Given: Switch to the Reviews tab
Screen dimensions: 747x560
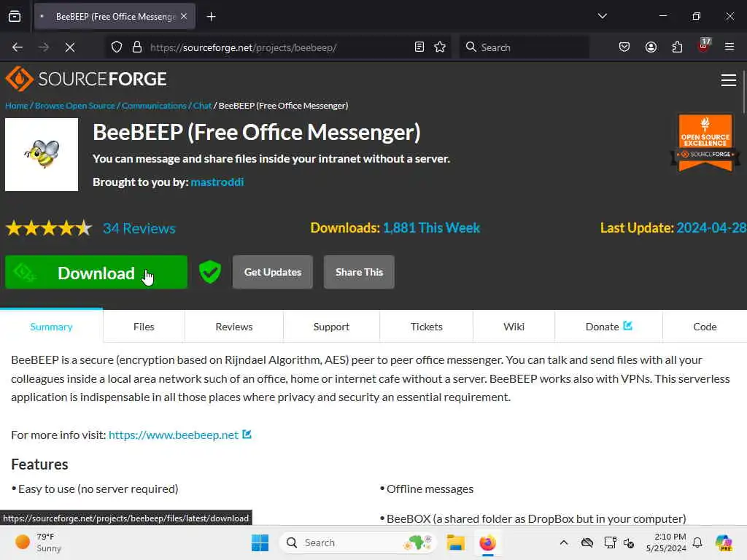Looking at the screenshot, I should click(234, 327).
